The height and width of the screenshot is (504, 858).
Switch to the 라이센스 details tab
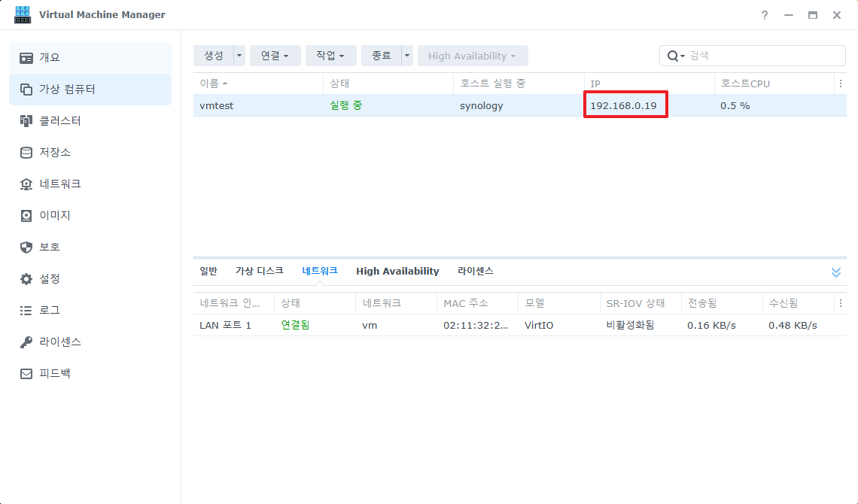[476, 271]
